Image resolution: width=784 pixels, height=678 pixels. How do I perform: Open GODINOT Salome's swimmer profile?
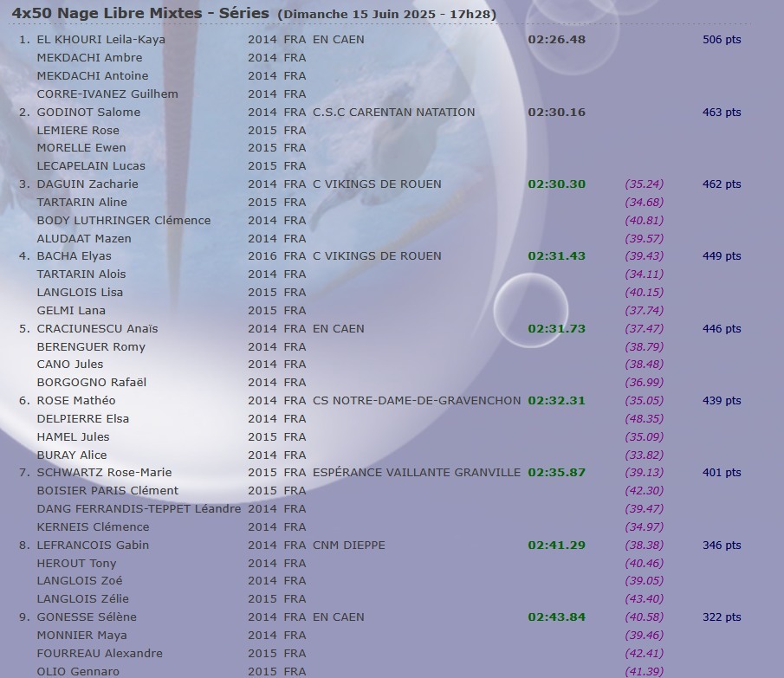tap(88, 112)
